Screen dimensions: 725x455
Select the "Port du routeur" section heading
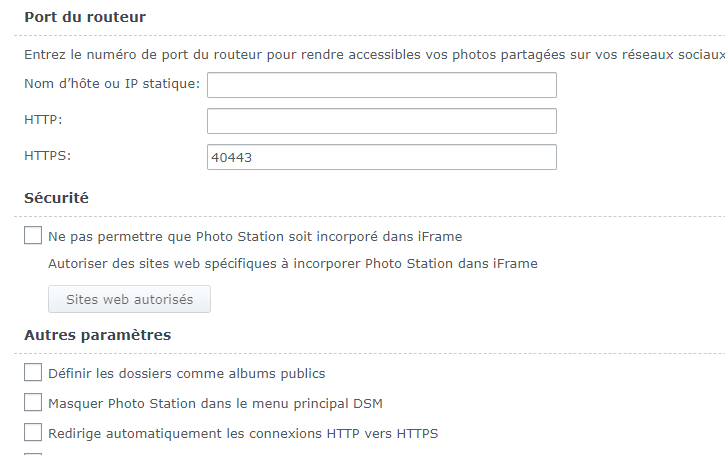pyautogui.click(x=84, y=17)
